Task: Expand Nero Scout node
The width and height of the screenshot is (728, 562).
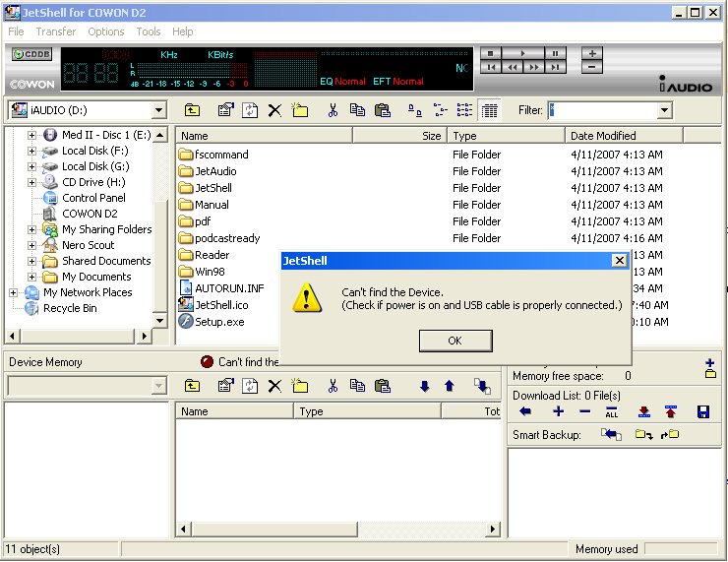Action: click(31, 246)
